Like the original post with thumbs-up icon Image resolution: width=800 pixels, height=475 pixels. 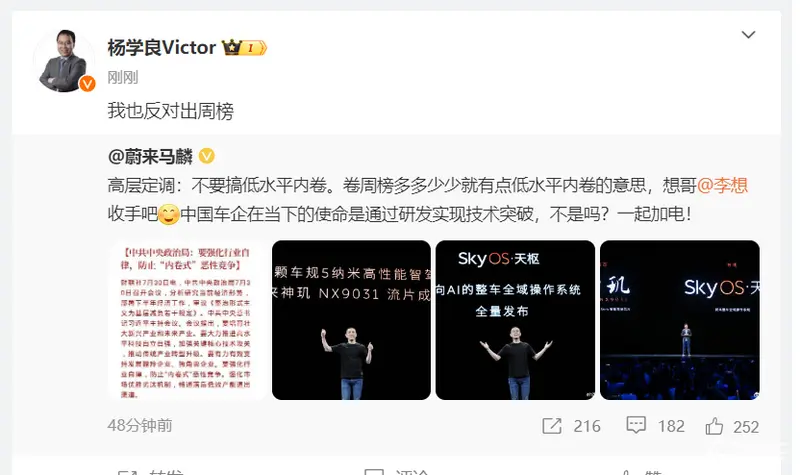[714, 426]
